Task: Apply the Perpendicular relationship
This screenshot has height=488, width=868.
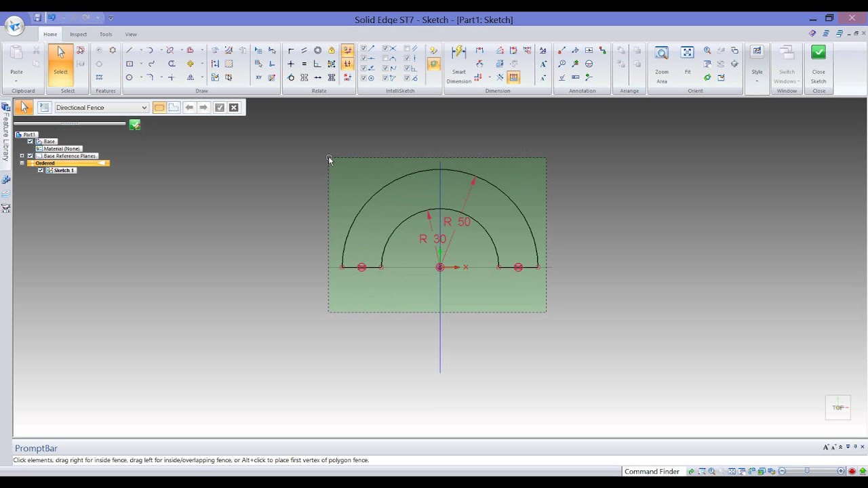Action: point(317,64)
